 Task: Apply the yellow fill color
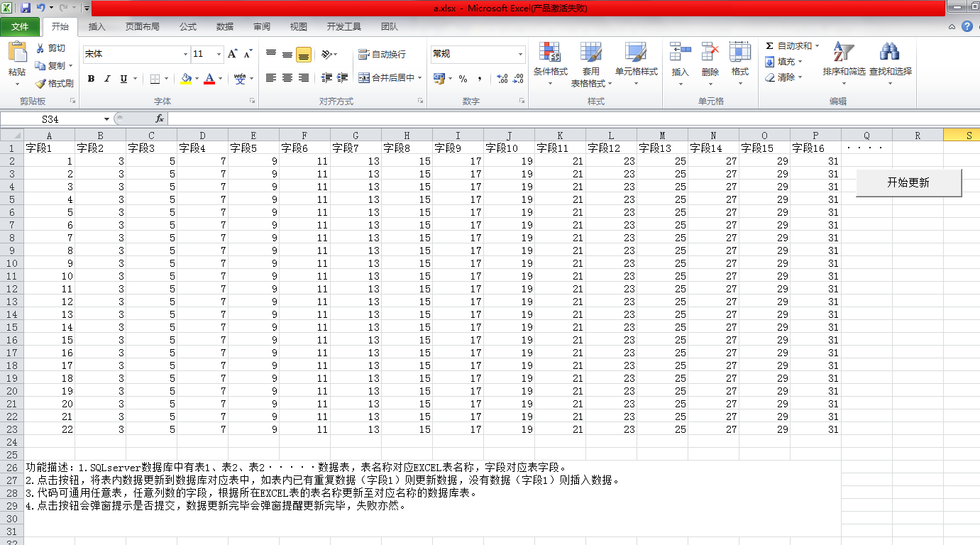point(186,79)
